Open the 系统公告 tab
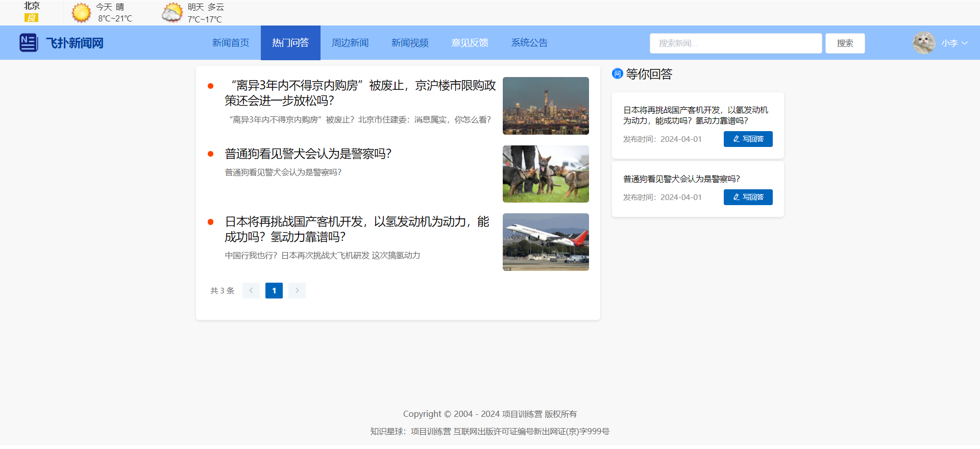The width and height of the screenshot is (980, 449). pos(529,43)
